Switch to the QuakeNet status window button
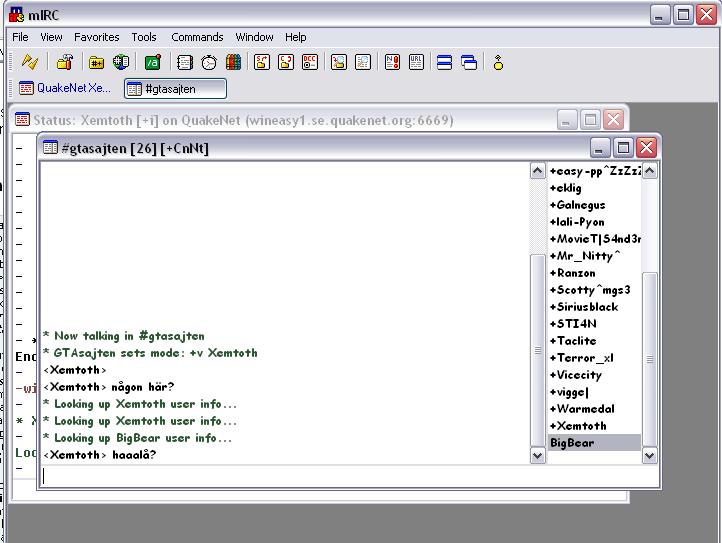Image resolution: width=722 pixels, height=543 pixels. pos(66,88)
